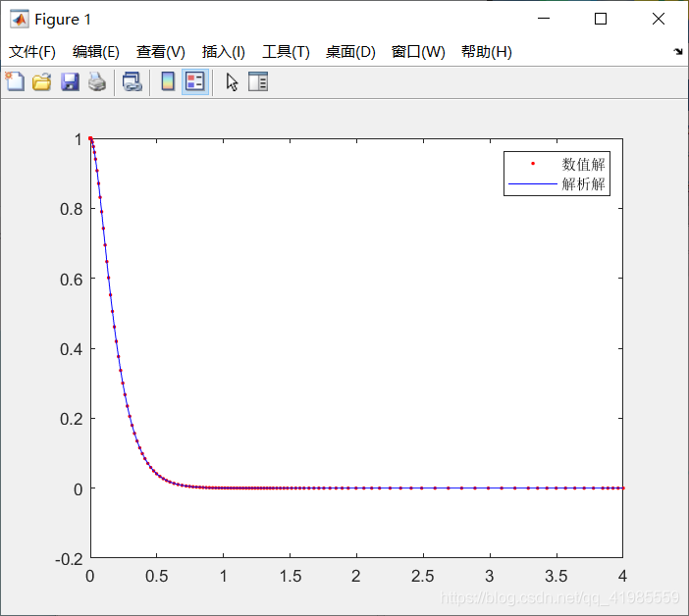The image size is (689, 616).
Task: Maximize the Figure 1 window
Action: pos(601,19)
